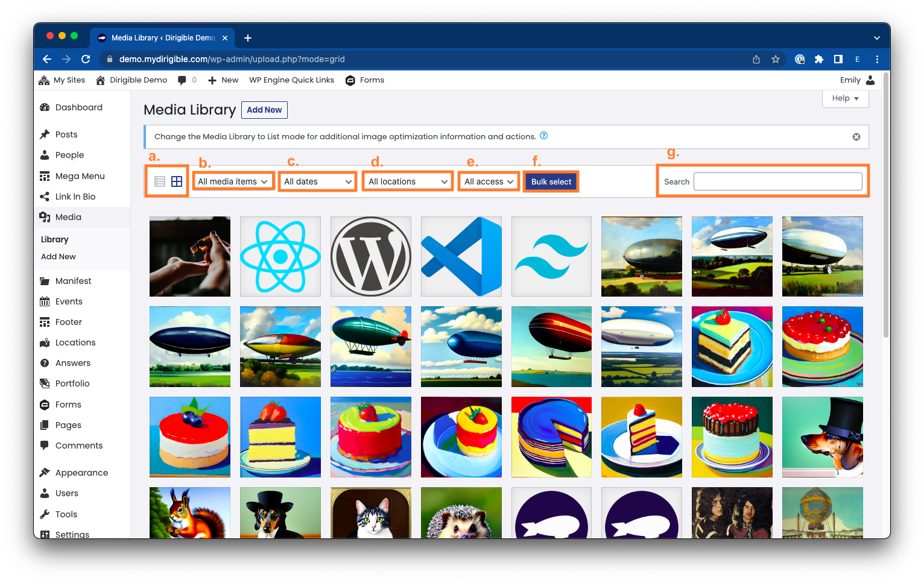Screen dimensions: 924x583
Task: Click the Add New button beside Media Library
Action: point(264,110)
